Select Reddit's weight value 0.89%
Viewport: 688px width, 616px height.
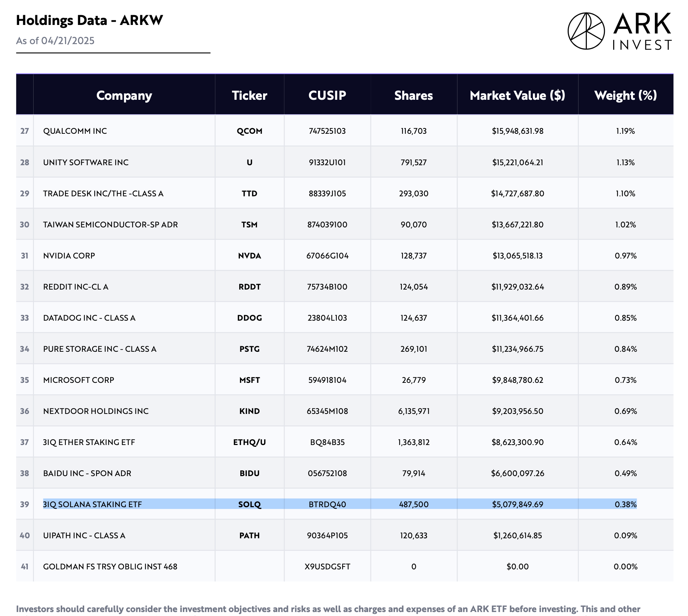coord(625,287)
